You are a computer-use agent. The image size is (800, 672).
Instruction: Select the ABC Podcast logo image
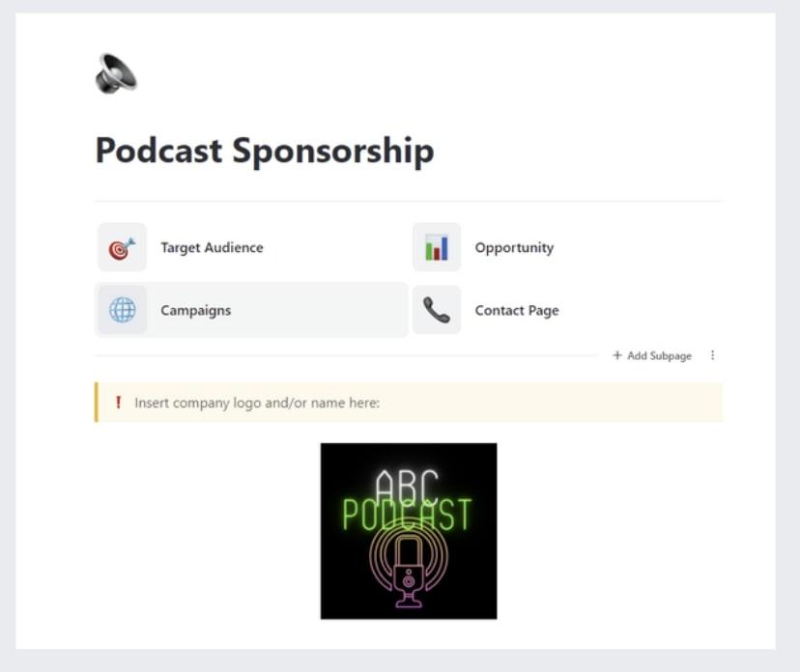(409, 531)
